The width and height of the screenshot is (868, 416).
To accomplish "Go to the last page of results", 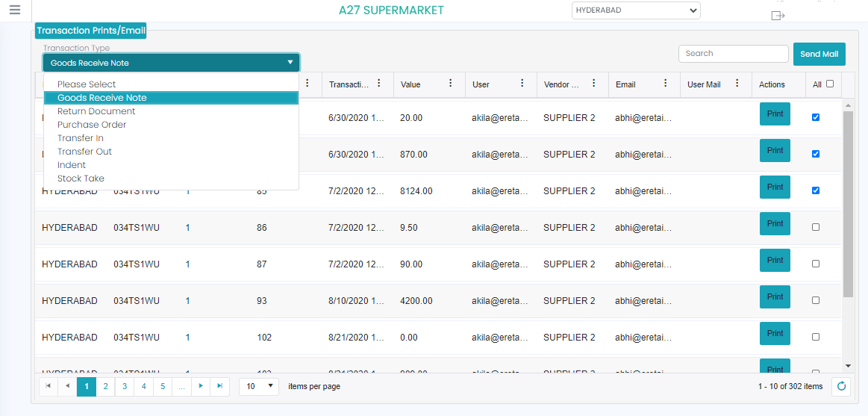I will coord(219,386).
